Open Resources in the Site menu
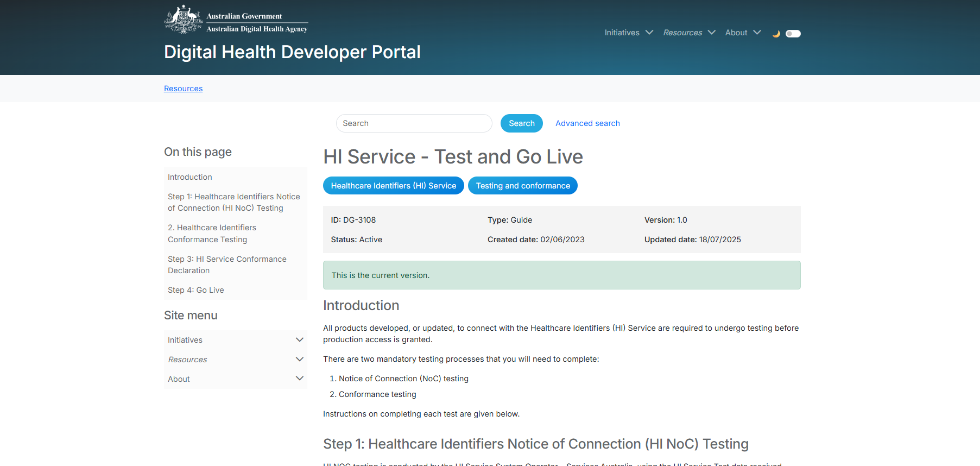This screenshot has width=980, height=466. pyautogui.click(x=187, y=360)
